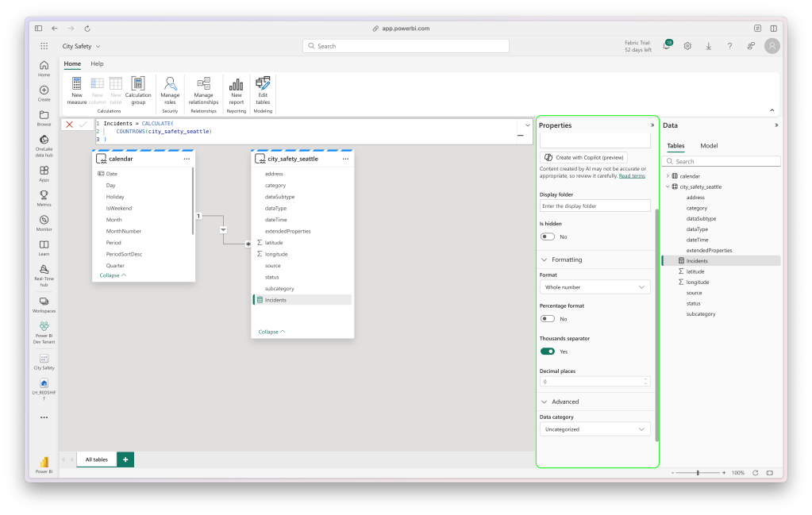812x515 pixels.
Task: Click the Display folder input field
Action: [x=595, y=206]
